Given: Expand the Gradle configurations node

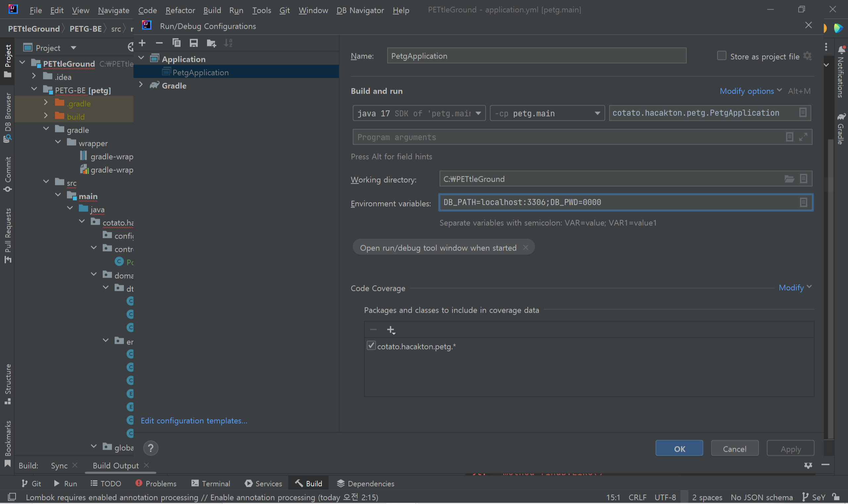Looking at the screenshot, I should (141, 85).
